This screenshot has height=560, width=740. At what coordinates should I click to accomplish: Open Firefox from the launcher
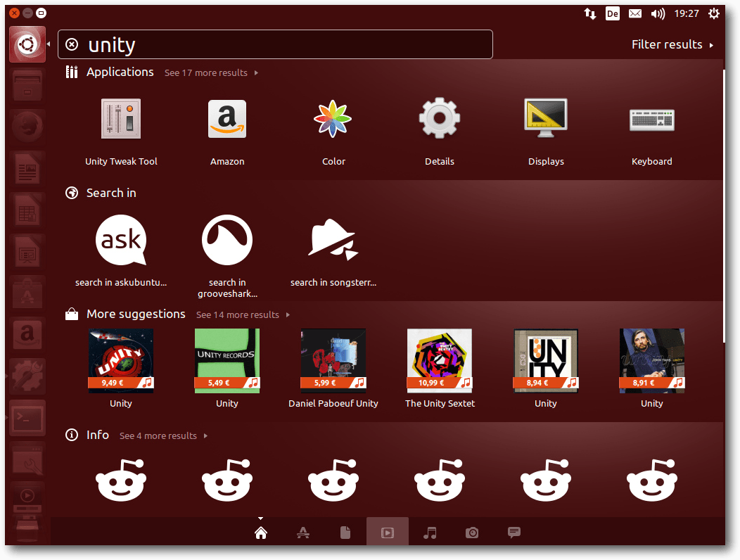coord(27,126)
